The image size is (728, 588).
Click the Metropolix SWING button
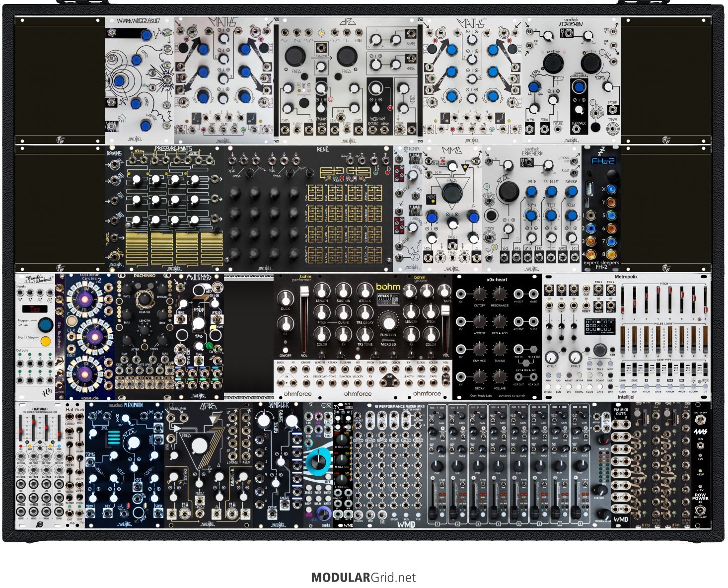click(579, 387)
